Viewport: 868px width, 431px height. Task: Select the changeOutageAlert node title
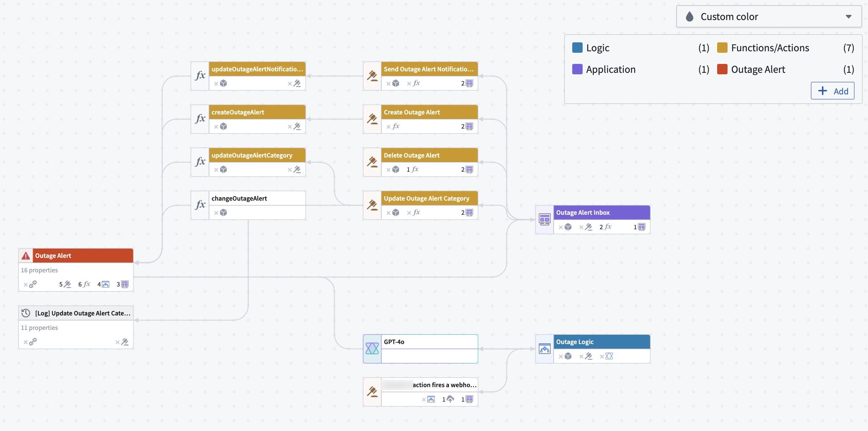coord(239,198)
